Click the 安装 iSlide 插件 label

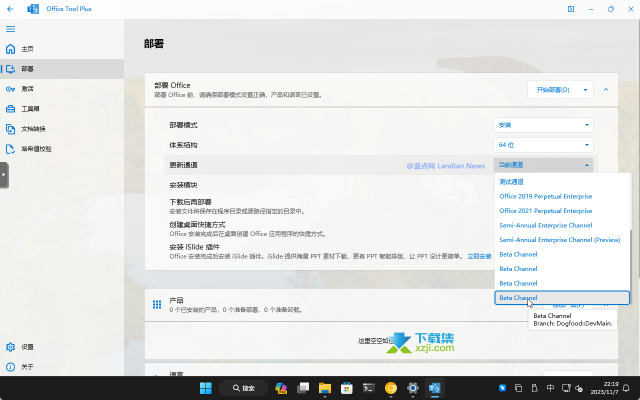tap(194, 247)
